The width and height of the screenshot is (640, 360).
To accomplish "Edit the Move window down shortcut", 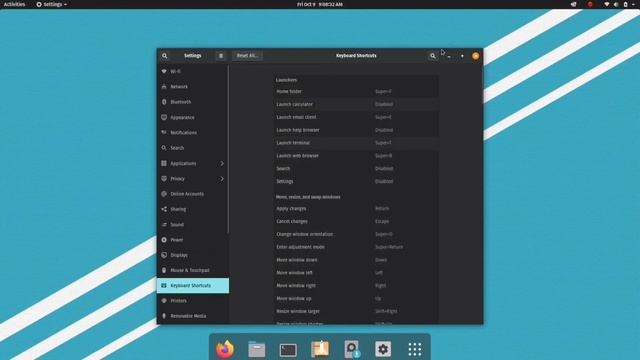I will tap(356, 260).
